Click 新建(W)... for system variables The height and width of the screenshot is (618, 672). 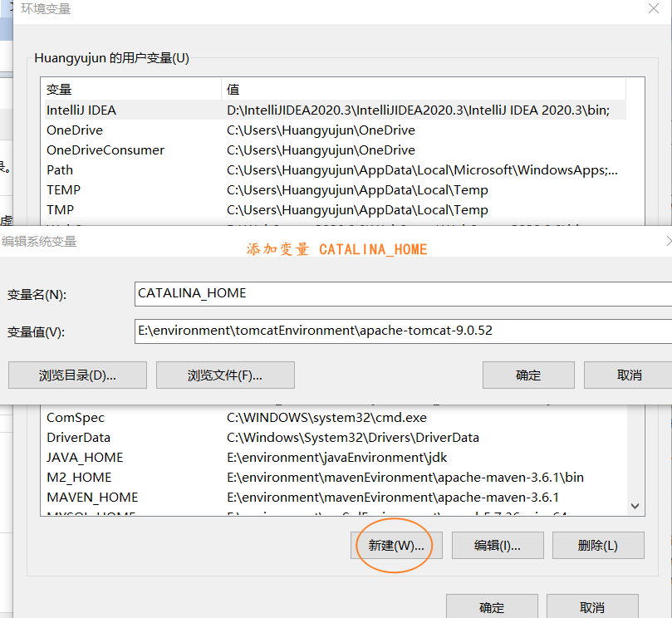pos(396,546)
